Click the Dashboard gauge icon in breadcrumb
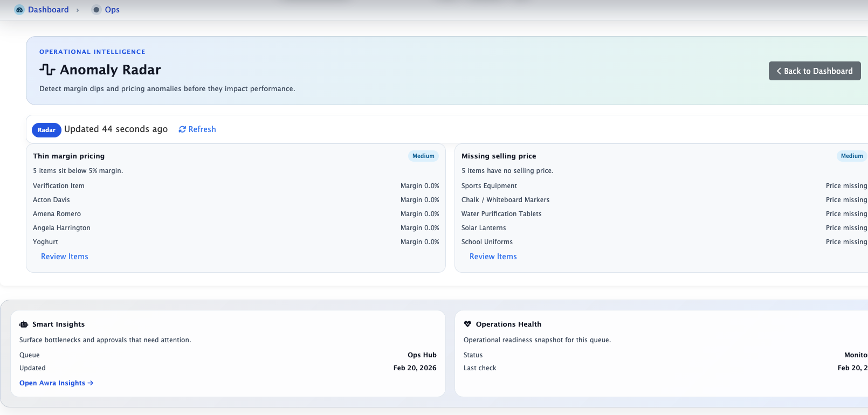The width and height of the screenshot is (868, 415). coord(19,10)
